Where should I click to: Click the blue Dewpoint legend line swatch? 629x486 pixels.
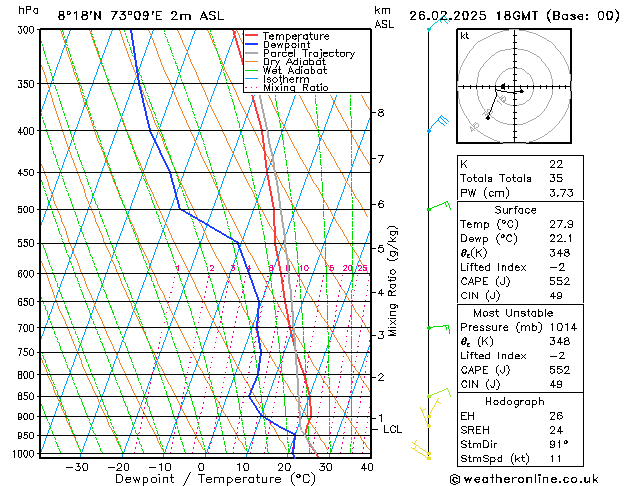[x=252, y=45]
